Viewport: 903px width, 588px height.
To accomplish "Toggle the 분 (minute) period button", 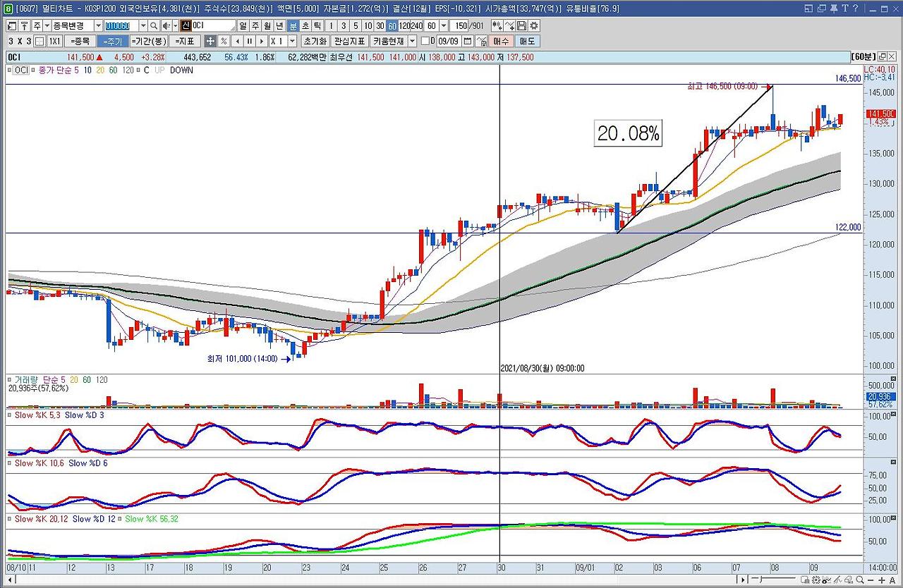I will coord(292,25).
